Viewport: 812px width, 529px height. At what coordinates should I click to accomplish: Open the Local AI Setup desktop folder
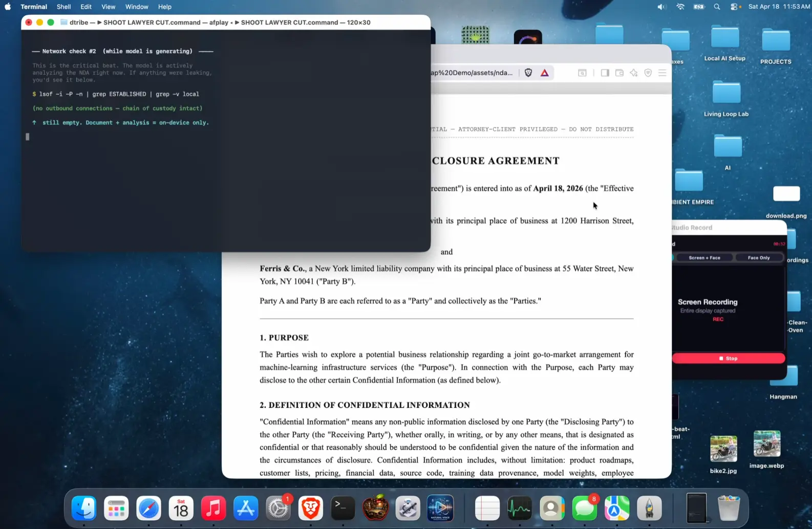click(x=725, y=38)
